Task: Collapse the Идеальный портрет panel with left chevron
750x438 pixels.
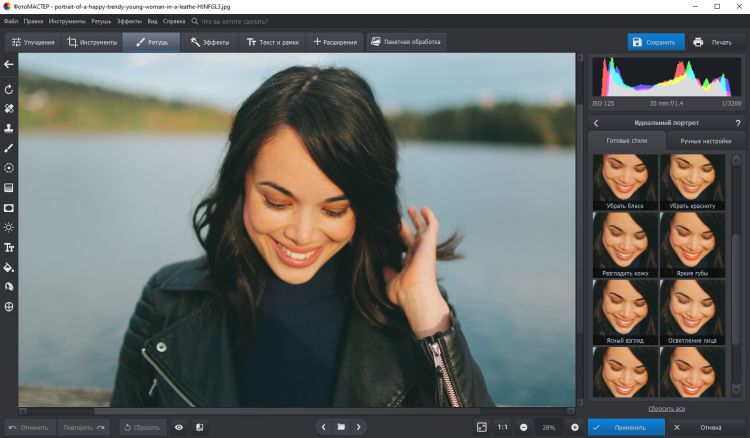Action: click(x=596, y=123)
